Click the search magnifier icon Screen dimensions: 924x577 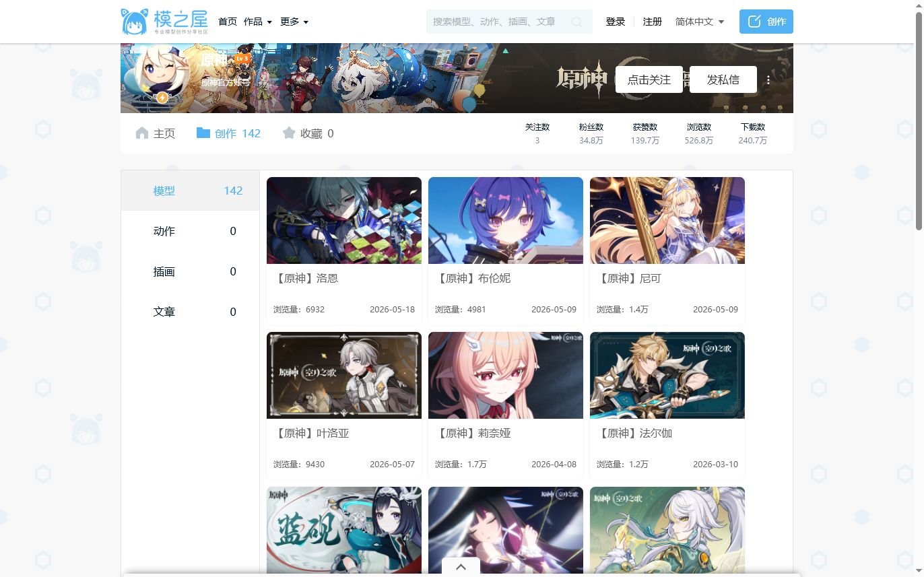pos(576,22)
